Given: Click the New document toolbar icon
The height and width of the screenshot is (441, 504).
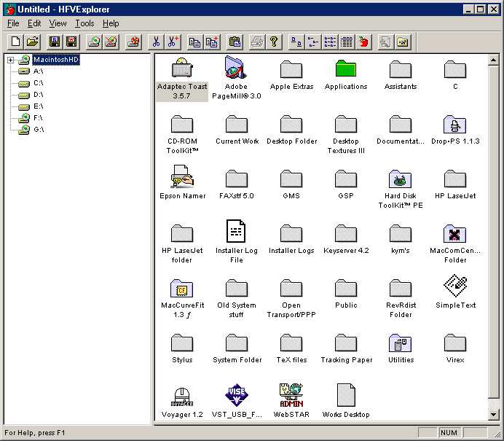Looking at the screenshot, I should coord(15,42).
